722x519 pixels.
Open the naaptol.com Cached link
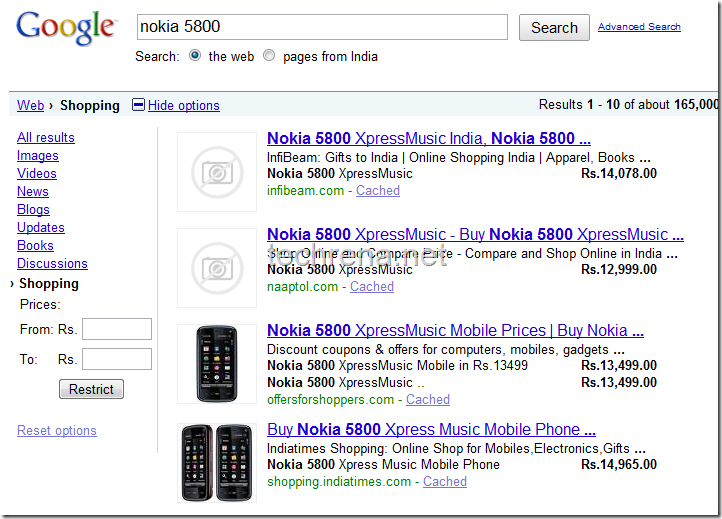tap(372, 286)
